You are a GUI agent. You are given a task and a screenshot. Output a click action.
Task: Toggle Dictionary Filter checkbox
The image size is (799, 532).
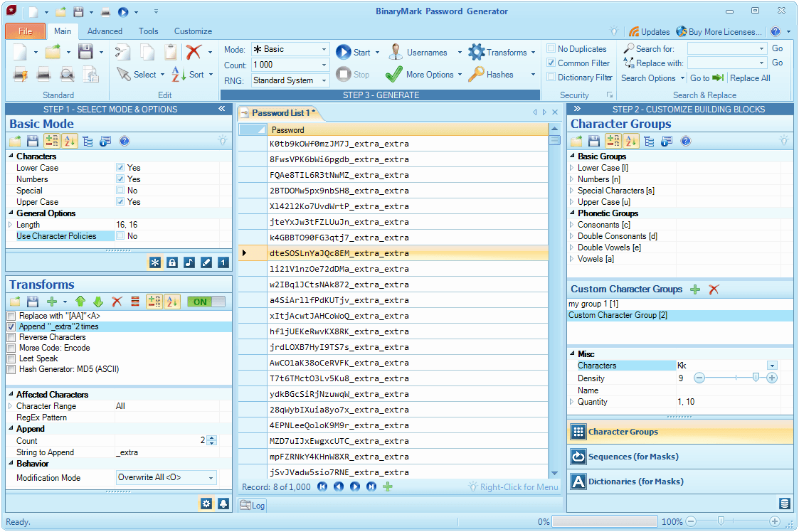click(551, 77)
